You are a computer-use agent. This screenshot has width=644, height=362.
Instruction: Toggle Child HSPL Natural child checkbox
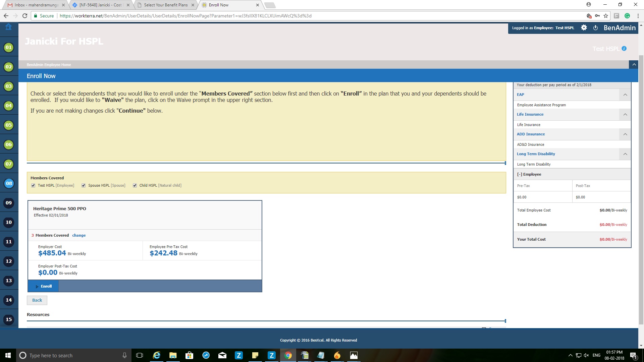pos(135,185)
